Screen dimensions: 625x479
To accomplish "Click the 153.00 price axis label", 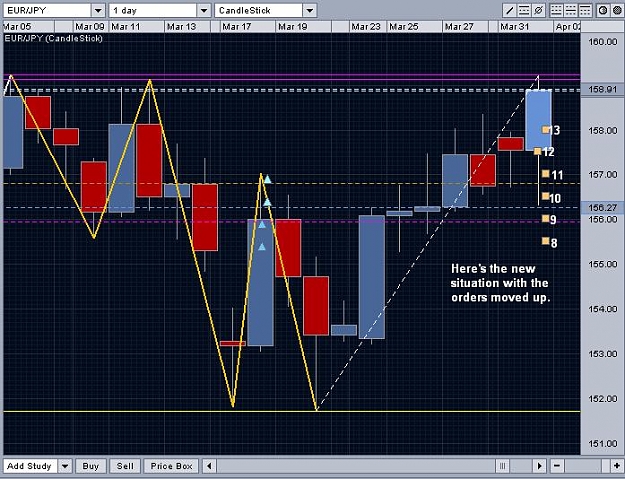I will [603, 354].
